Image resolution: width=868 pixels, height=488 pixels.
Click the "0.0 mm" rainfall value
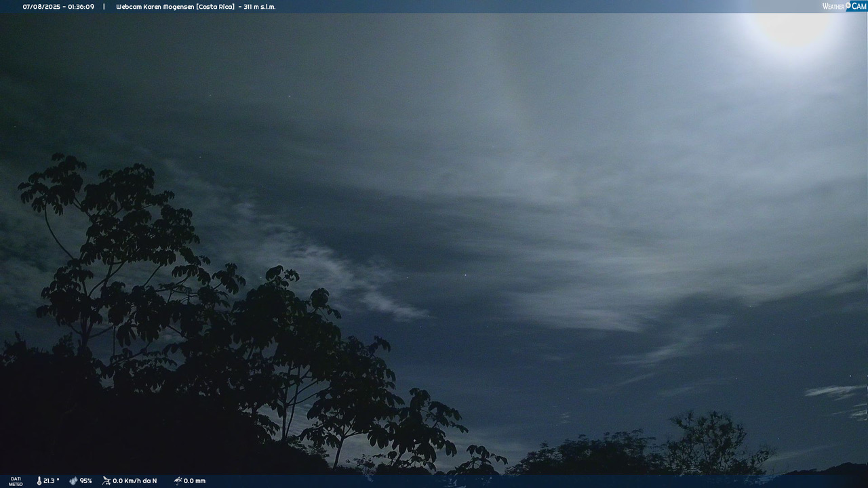(x=195, y=481)
